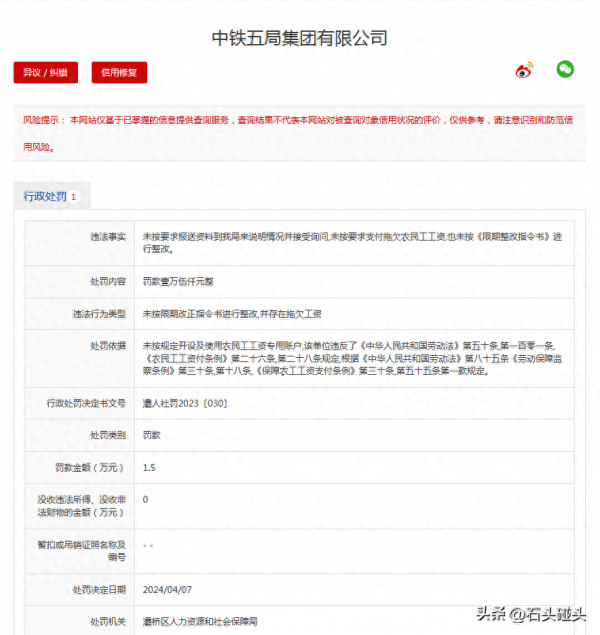Click document number 灞人社罚2023【030】
The width and height of the screenshot is (600, 635).
coord(187,403)
